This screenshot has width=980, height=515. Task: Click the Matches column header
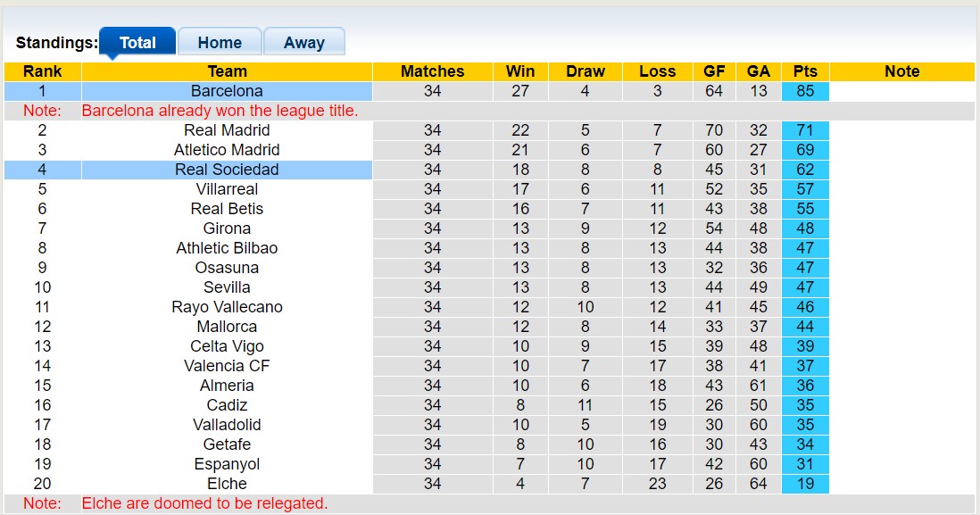[x=432, y=71]
